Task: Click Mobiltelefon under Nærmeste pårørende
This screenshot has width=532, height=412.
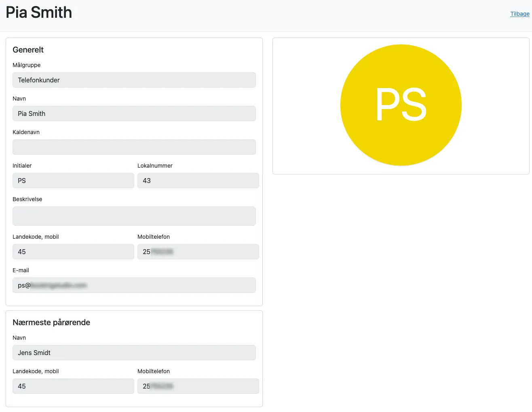Action: 198,386
